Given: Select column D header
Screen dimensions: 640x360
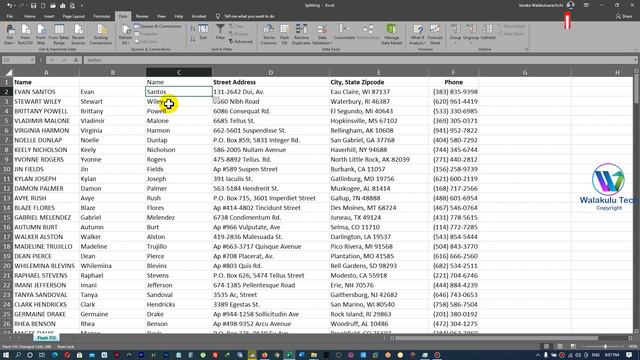Looking at the screenshot, I should pos(271,73).
